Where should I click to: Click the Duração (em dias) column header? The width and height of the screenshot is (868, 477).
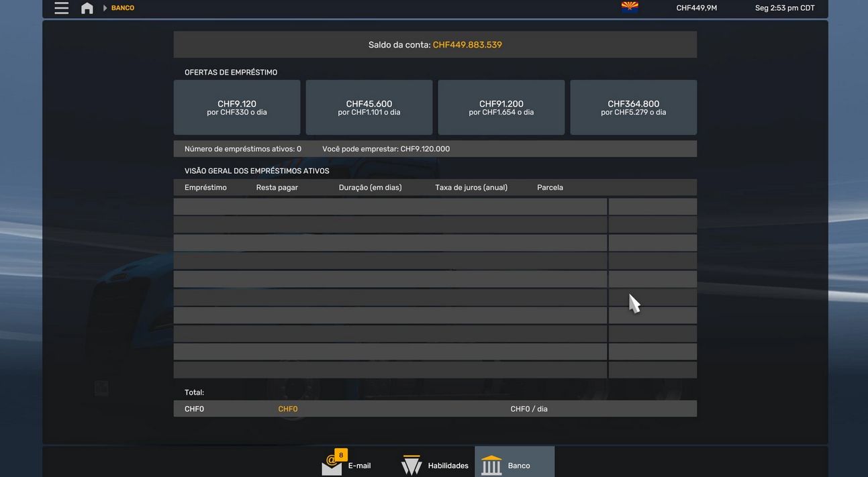point(370,188)
